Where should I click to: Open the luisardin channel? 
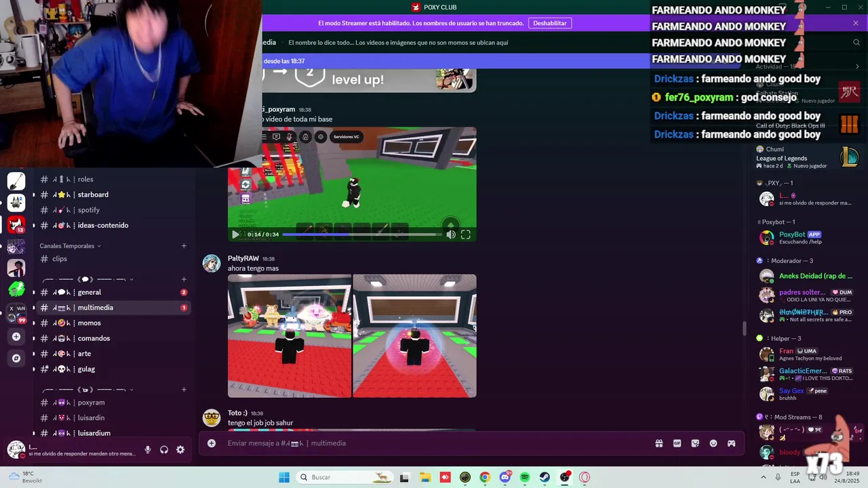point(112,418)
